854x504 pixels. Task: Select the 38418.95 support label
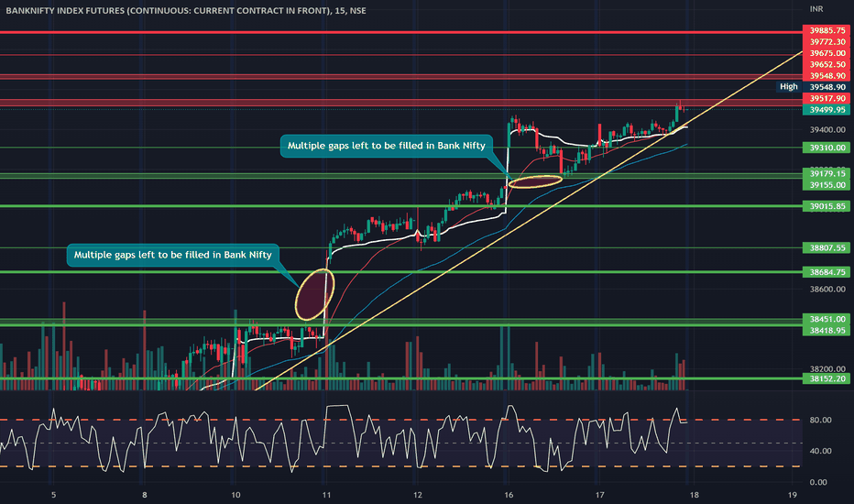coord(827,331)
